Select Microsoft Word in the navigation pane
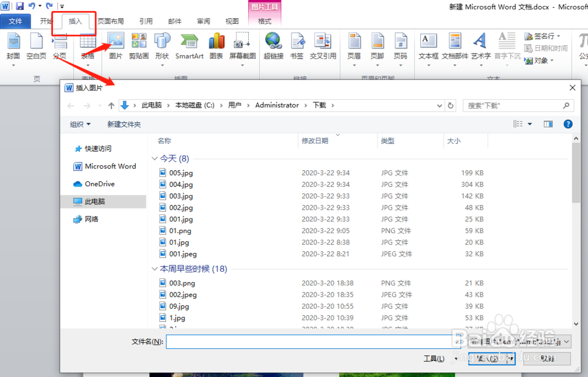 pyautogui.click(x=105, y=166)
